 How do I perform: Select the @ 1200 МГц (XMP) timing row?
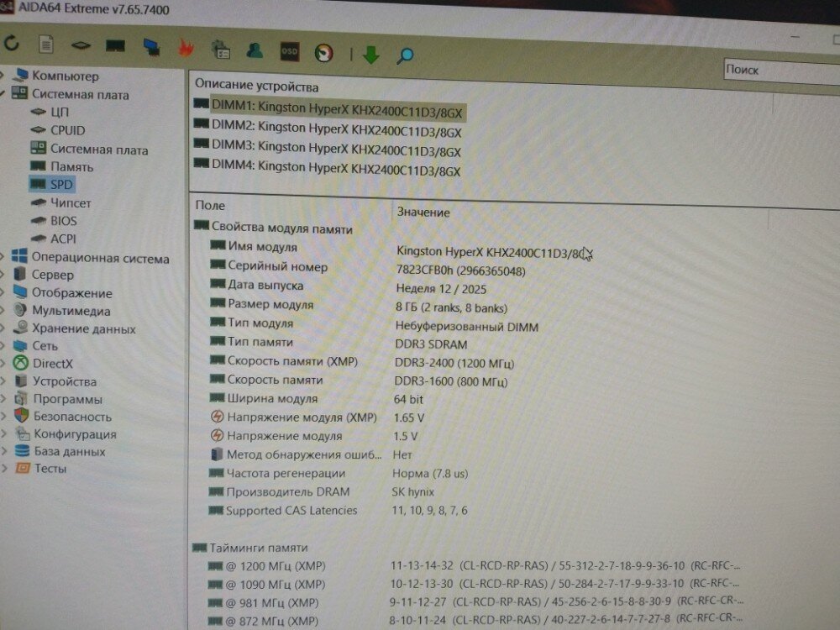click(x=474, y=565)
